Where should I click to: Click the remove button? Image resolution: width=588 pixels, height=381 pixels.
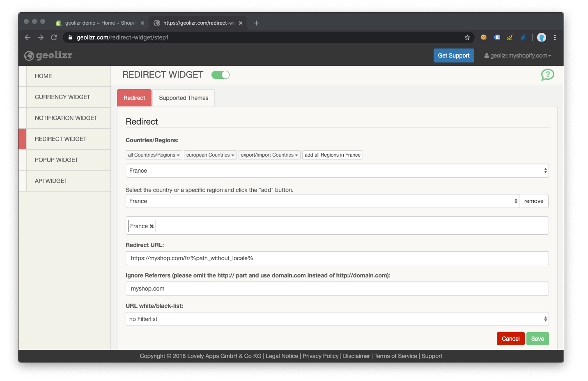click(x=534, y=201)
